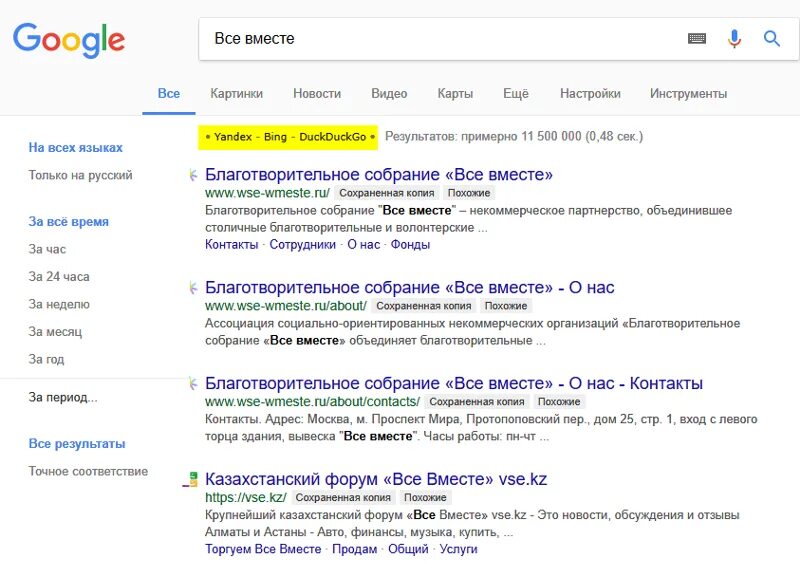
Task: Open the on-screen keyboard icon
Action: (x=697, y=38)
